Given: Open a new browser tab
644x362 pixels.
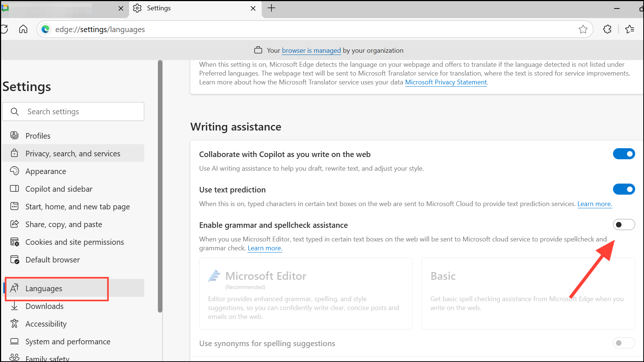Looking at the screenshot, I should pyautogui.click(x=271, y=8).
